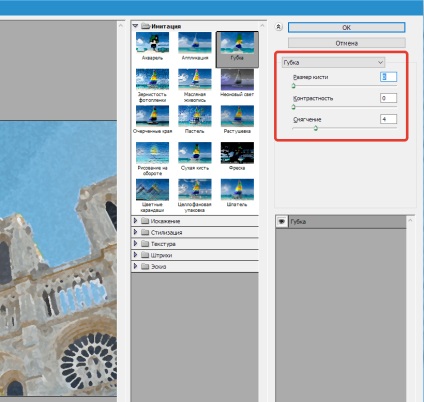Click the Контрастность value field
This screenshot has width=424, height=402.
point(388,98)
